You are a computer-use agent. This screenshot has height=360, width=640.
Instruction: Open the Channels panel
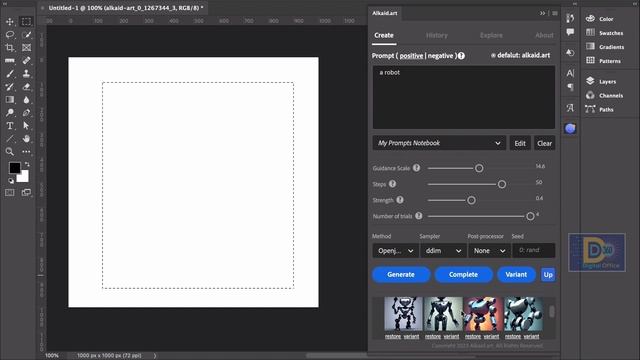click(x=605, y=95)
